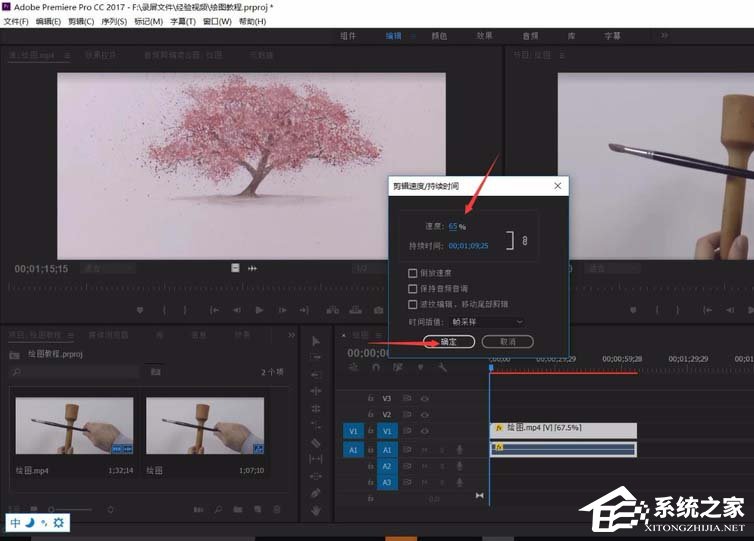The width and height of the screenshot is (754, 541).
Task: Toggle the A1 source patch button
Action: [353, 450]
